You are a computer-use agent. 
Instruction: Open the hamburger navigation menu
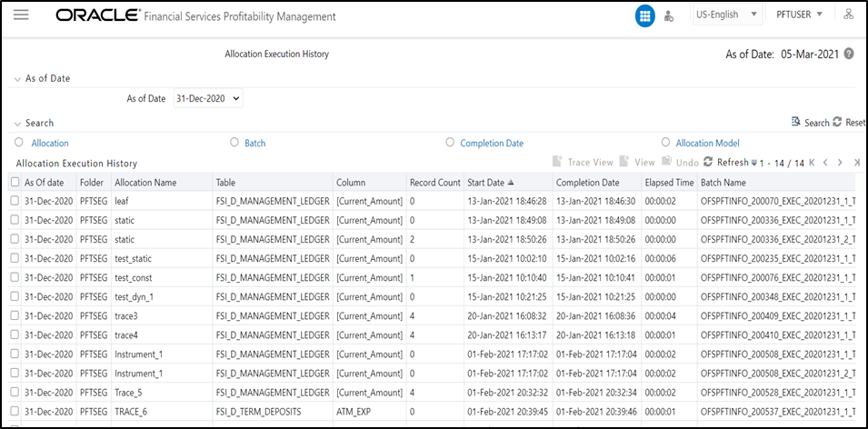pos(21,15)
